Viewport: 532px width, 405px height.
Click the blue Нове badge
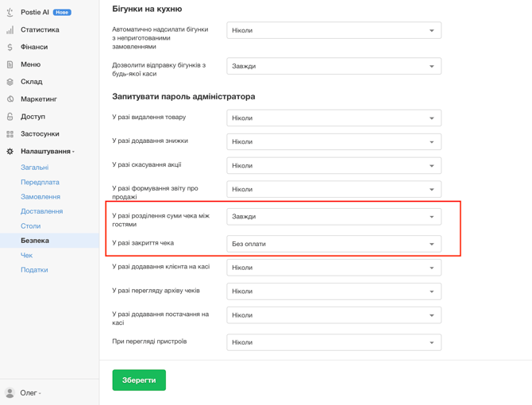pyautogui.click(x=62, y=13)
